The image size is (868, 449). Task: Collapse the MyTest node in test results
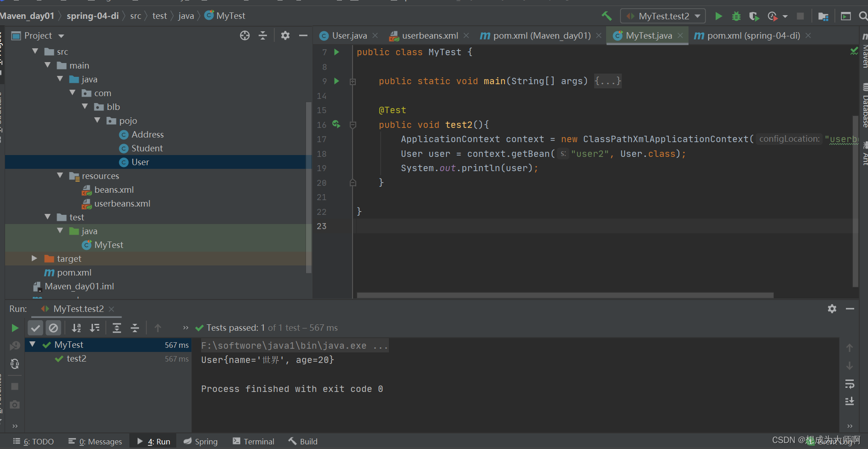(x=33, y=345)
